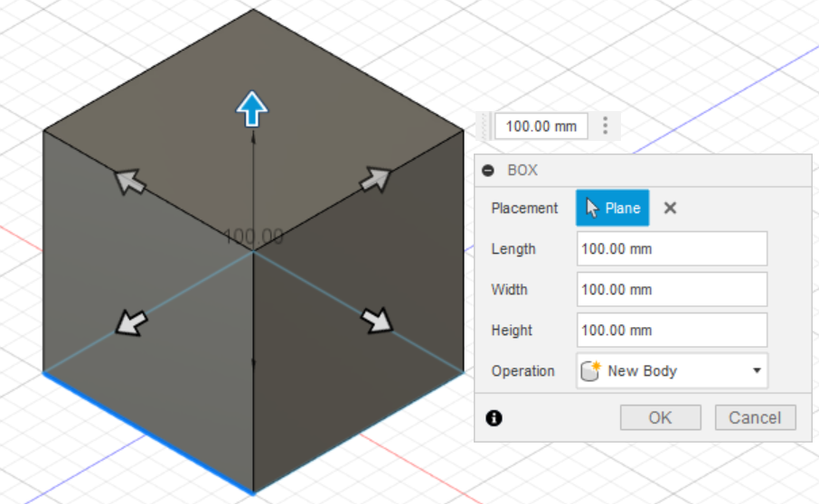Screen dimensions: 819x504
Task: Activate the Plane placement selector
Action: tap(612, 208)
